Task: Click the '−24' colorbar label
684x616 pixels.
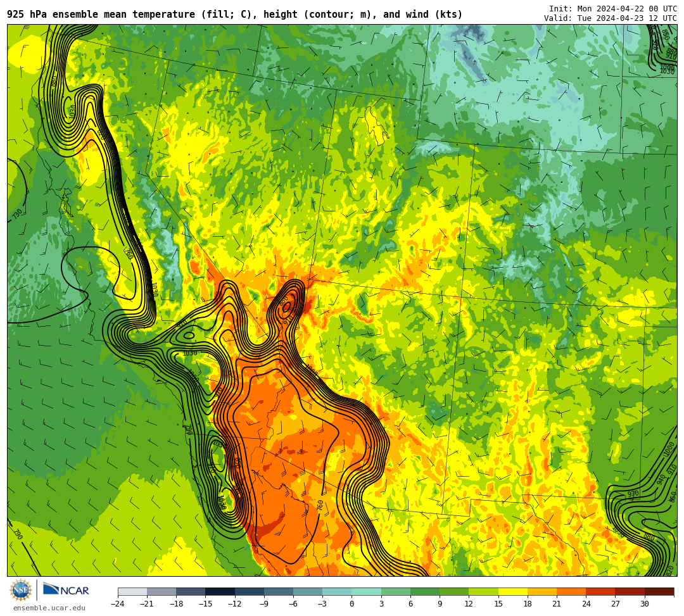Action: coord(118,604)
